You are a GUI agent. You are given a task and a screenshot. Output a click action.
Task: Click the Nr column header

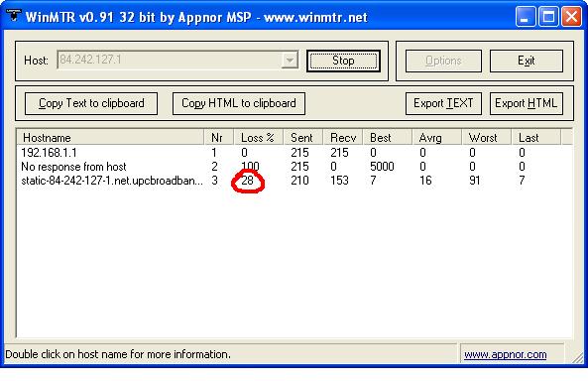pyautogui.click(x=219, y=137)
